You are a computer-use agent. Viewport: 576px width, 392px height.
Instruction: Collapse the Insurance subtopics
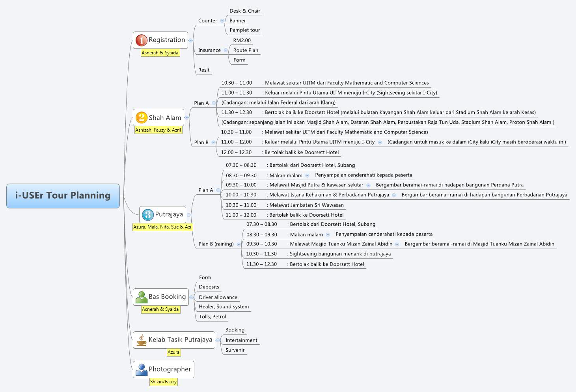point(225,50)
